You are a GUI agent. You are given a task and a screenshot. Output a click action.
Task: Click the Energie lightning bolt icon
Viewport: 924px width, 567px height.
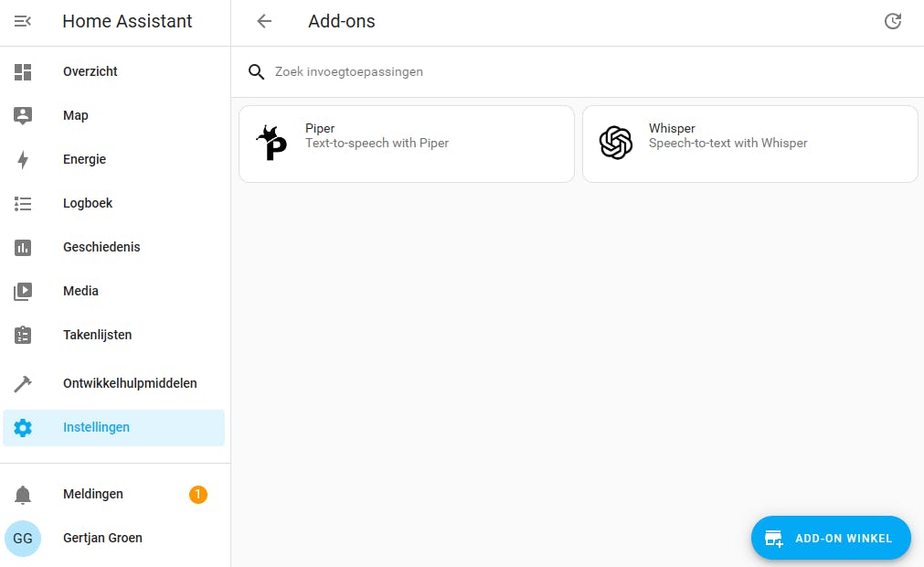(x=23, y=159)
